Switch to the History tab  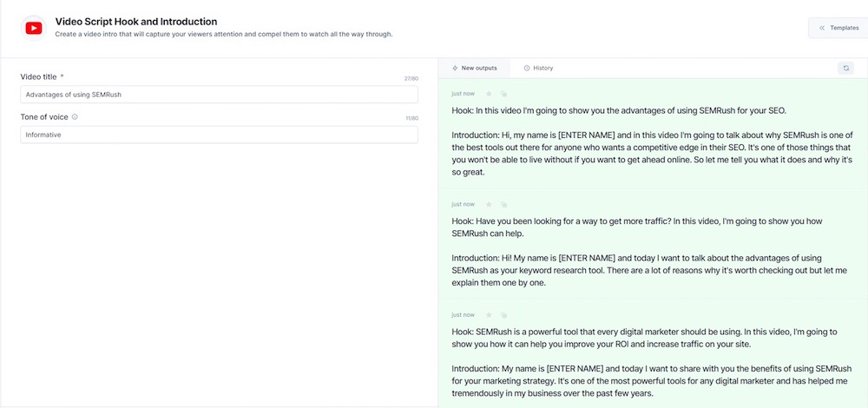(538, 68)
